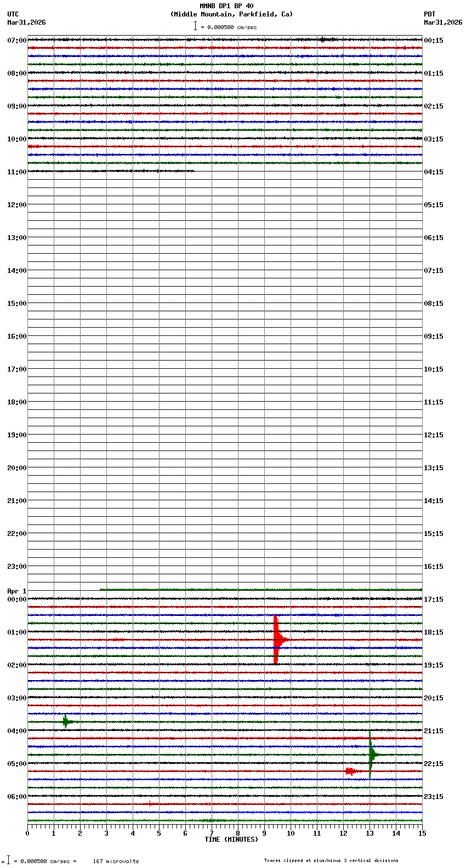This screenshot has width=466, height=868.
Task: Click the 'PDT' label in the header
Action: (429, 14)
